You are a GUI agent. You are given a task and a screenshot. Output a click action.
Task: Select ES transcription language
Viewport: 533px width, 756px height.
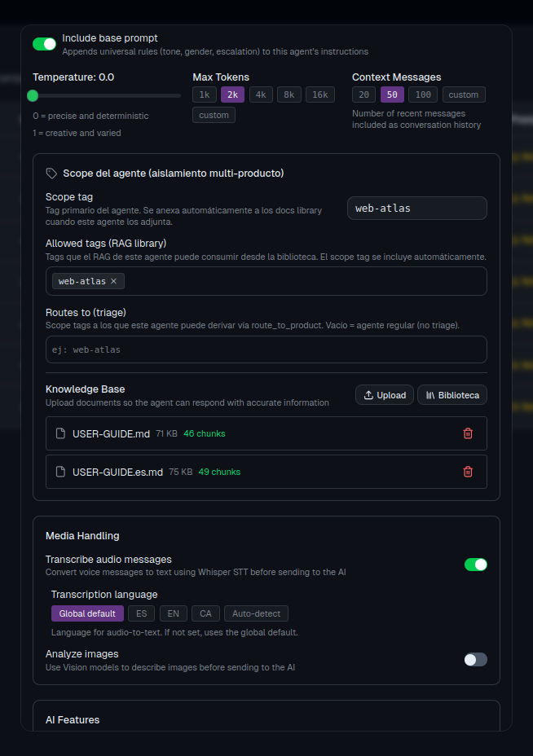coord(141,613)
